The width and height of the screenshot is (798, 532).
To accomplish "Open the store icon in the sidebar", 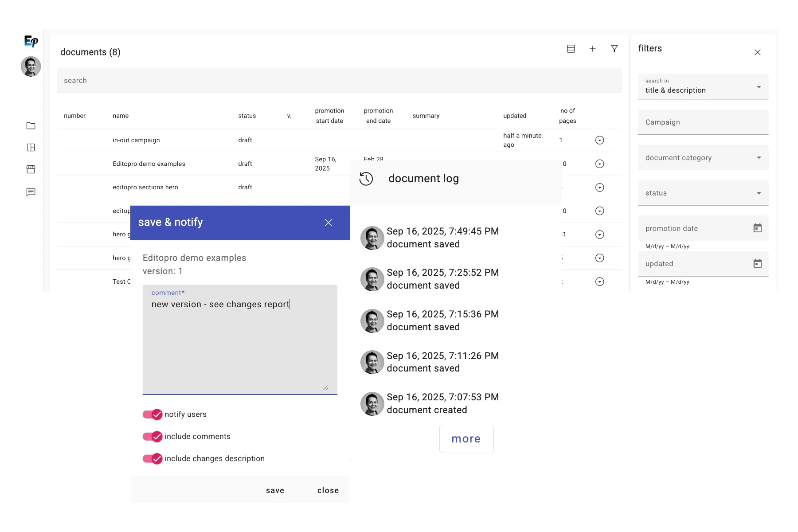I will (31, 169).
